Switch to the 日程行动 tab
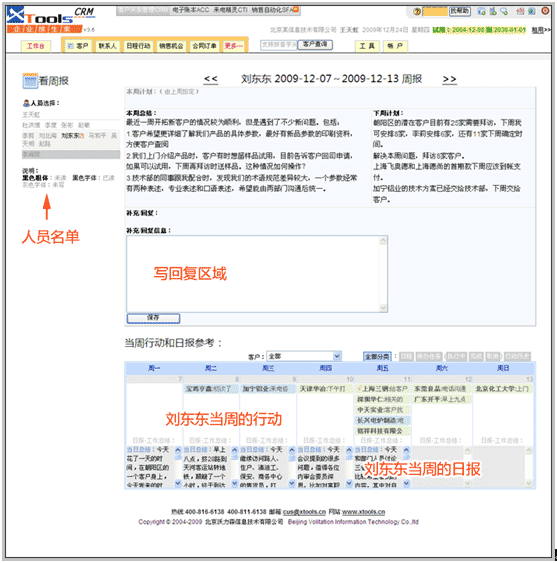The height and width of the screenshot is (563, 557). click(x=138, y=46)
